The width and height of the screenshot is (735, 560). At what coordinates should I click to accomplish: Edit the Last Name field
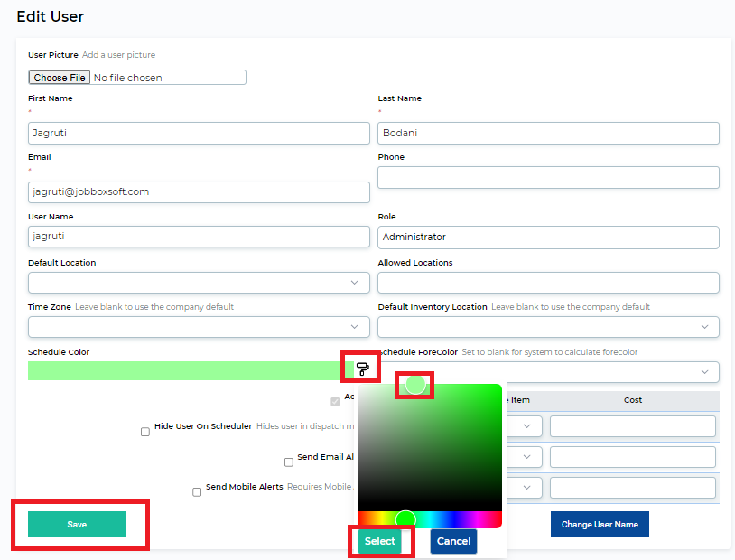[x=548, y=133]
